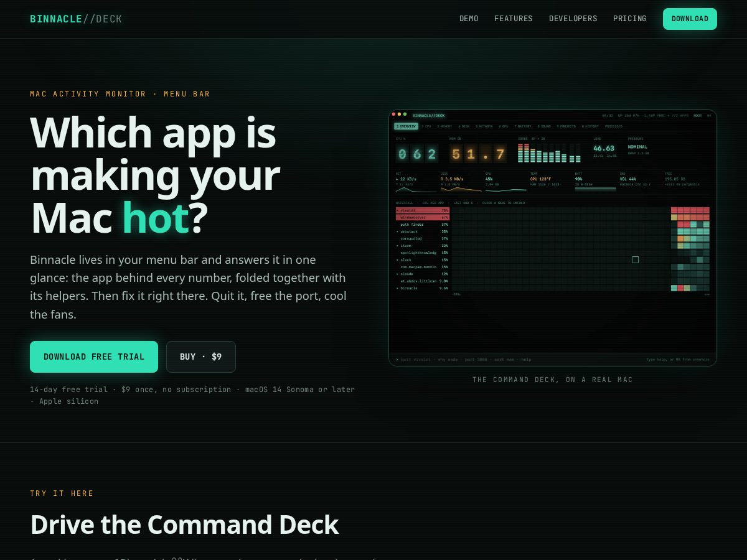This screenshot has width=747, height=560.
Task: Click the BUY · $9 button
Action: [x=201, y=357]
